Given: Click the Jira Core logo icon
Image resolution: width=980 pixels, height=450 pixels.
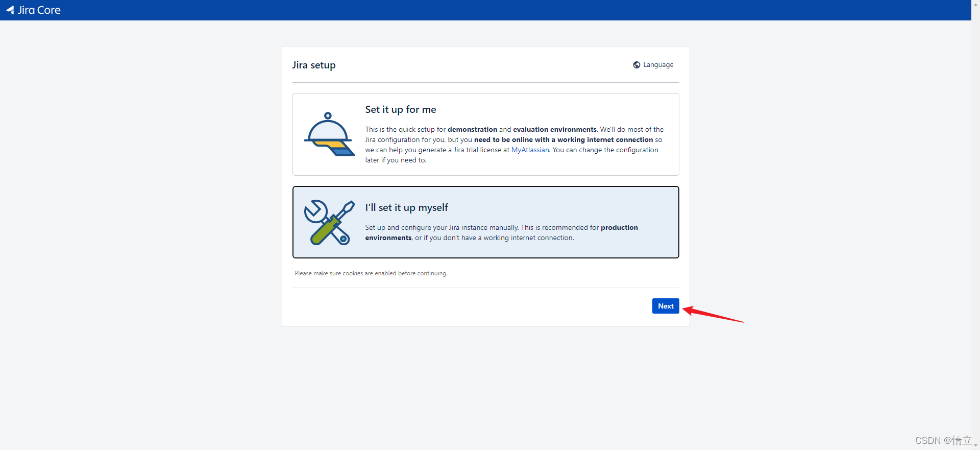Looking at the screenshot, I should click(x=10, y=10).
